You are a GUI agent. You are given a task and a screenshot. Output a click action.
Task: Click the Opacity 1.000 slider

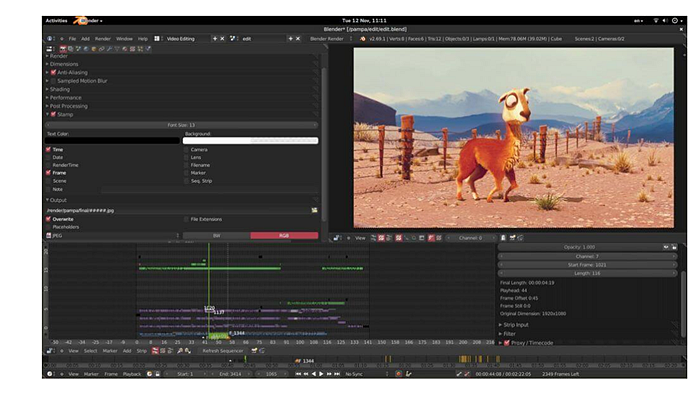[x=579, y=247]
